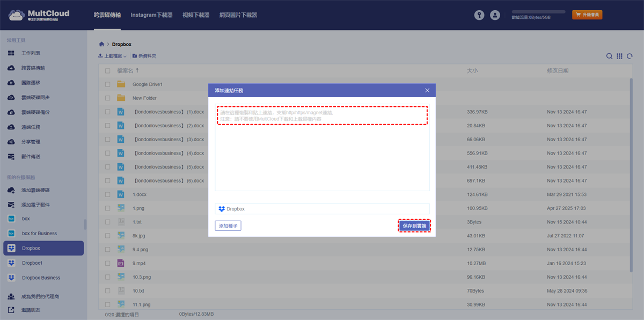The image size is (644, 320).
Task: Select the (5).docx file row
Action: click(x=365, y=167)
